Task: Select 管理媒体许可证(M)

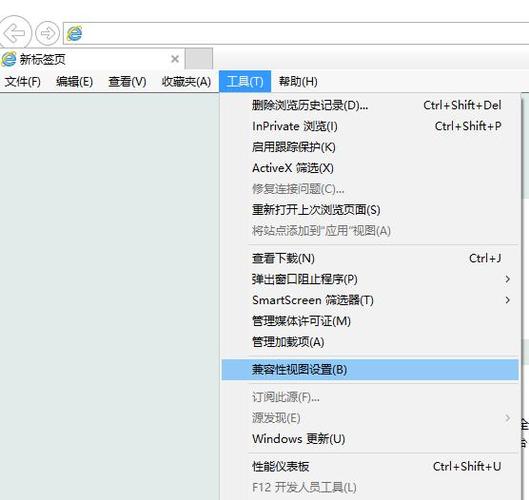Action: [x=370, y=321]
